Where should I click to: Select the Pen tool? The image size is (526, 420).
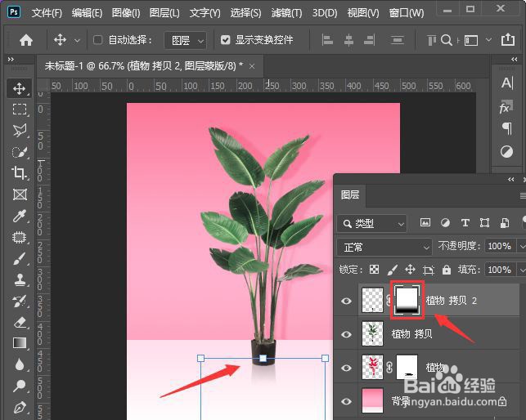pyautogui.click(x=19, y=407)
